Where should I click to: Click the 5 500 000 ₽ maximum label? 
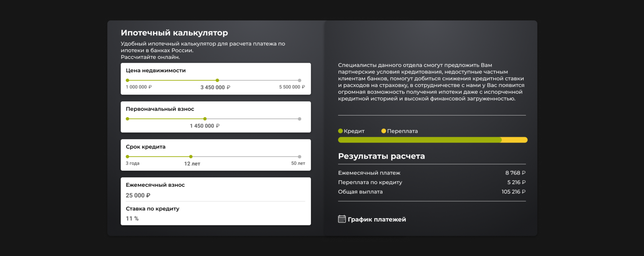[292, 87]
